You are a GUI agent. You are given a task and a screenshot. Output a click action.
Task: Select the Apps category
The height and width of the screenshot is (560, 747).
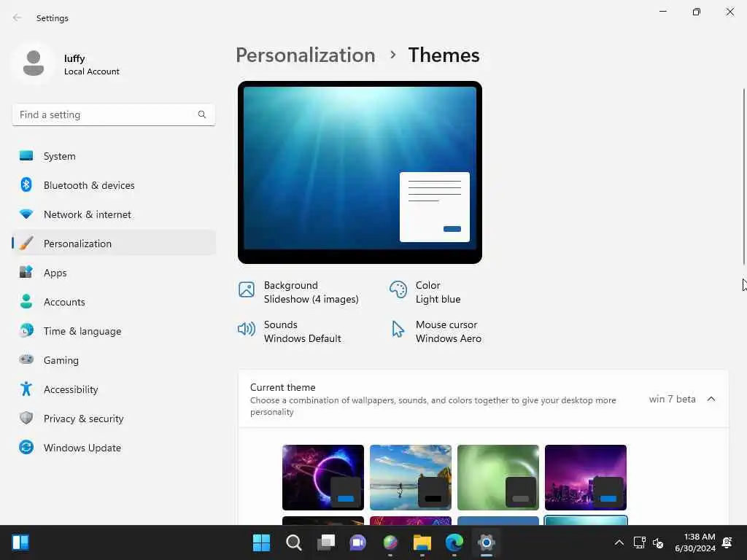point(114,273)
